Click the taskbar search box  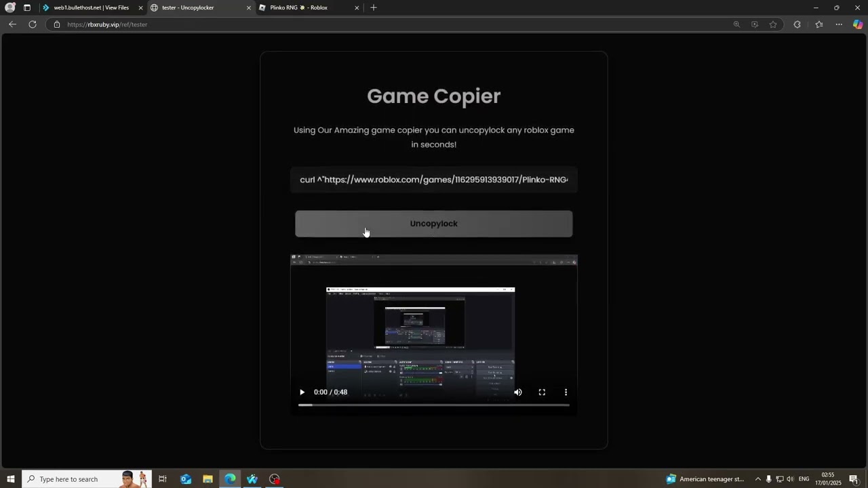[x=87, y=479]
